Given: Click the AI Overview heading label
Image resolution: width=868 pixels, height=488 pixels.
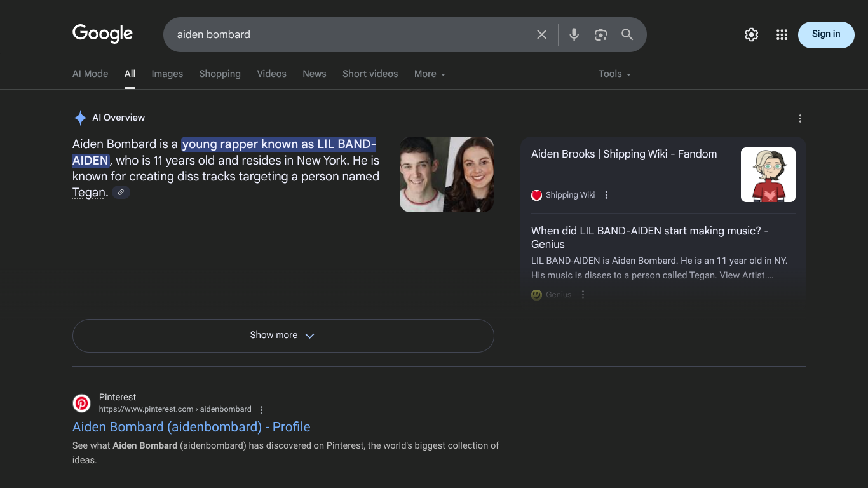Looking at the screenshot, I should (x=118, y=118).
